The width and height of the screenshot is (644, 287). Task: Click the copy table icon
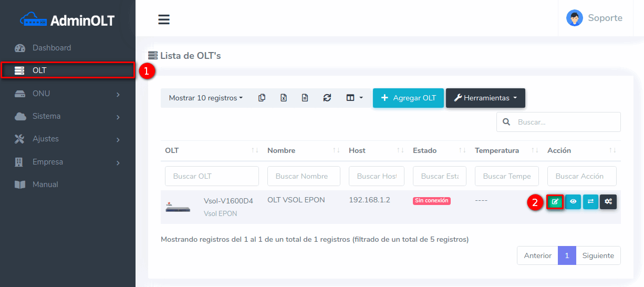tap(262, 98)
